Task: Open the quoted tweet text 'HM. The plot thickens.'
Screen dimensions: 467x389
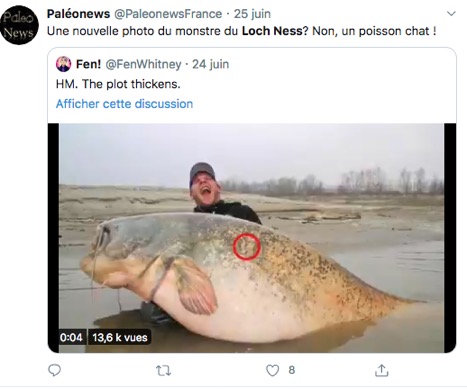Action: click(118, 84)
